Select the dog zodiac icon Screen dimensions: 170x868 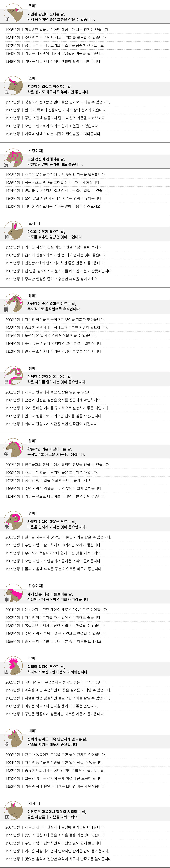coord(13,738)
